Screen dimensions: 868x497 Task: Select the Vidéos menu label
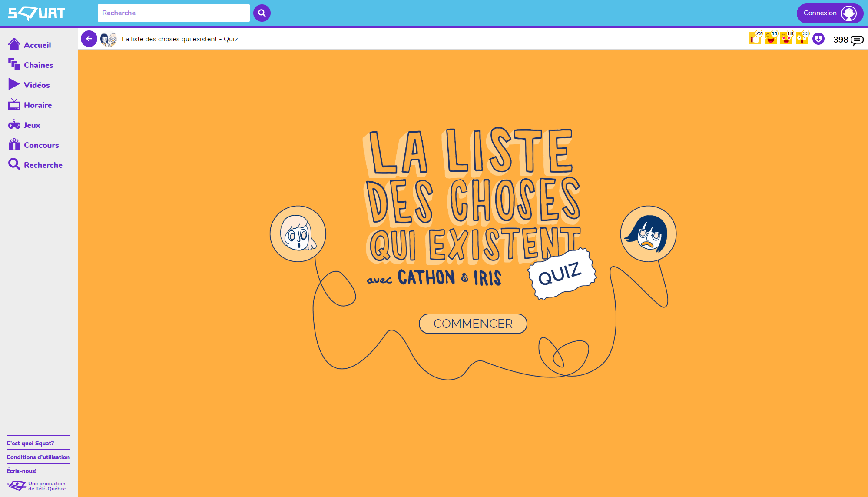point(37,85)
